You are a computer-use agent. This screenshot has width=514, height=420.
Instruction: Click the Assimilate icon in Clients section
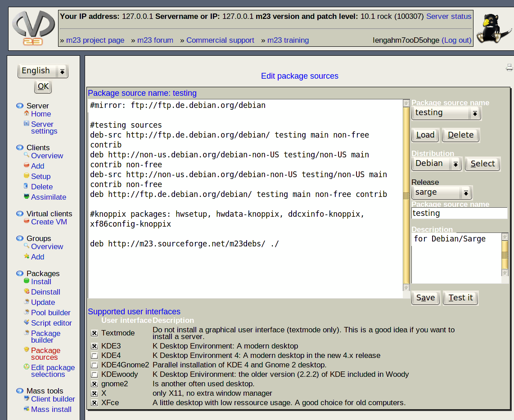pos(27,197)
